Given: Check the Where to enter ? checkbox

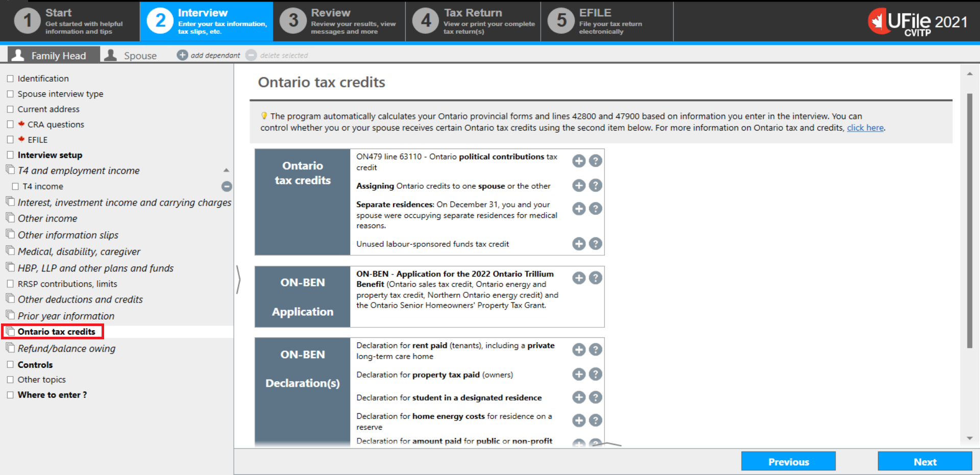Looking at the screenshot, I should tap(10, 395).
